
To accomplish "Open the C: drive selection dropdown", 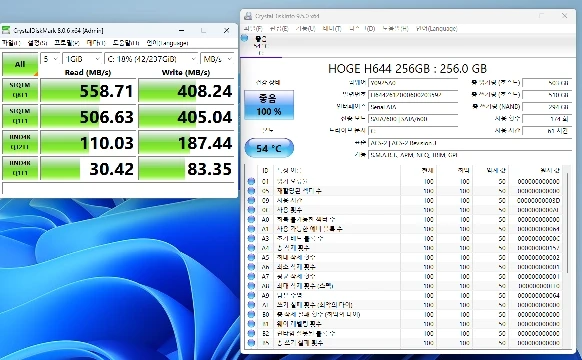I will (151, 59).
